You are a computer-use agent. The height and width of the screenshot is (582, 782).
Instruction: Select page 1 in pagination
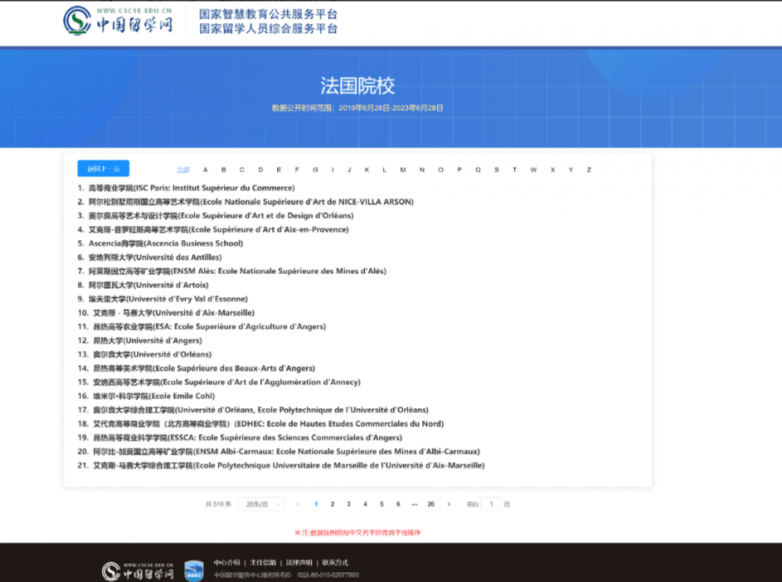click(x=316, y=505)
